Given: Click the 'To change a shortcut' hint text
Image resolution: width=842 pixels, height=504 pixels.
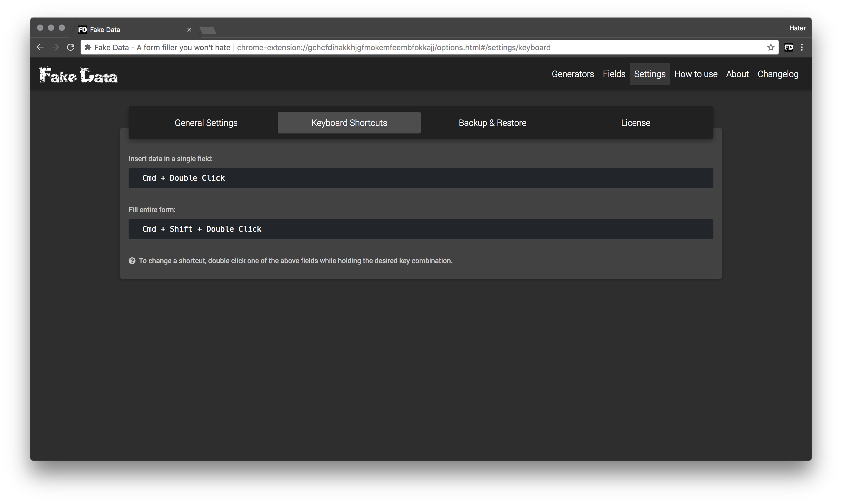Looking at the screenshot, I should 295,260.
